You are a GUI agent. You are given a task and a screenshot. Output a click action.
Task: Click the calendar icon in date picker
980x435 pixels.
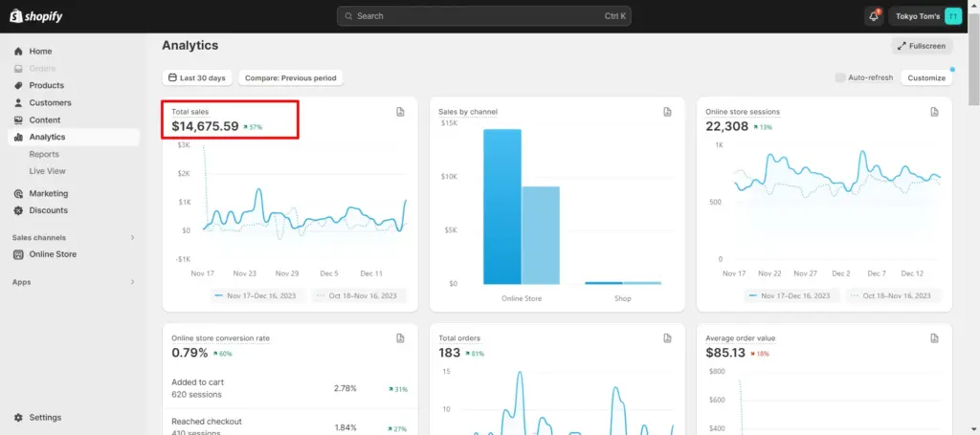click(x=173, y=78)
